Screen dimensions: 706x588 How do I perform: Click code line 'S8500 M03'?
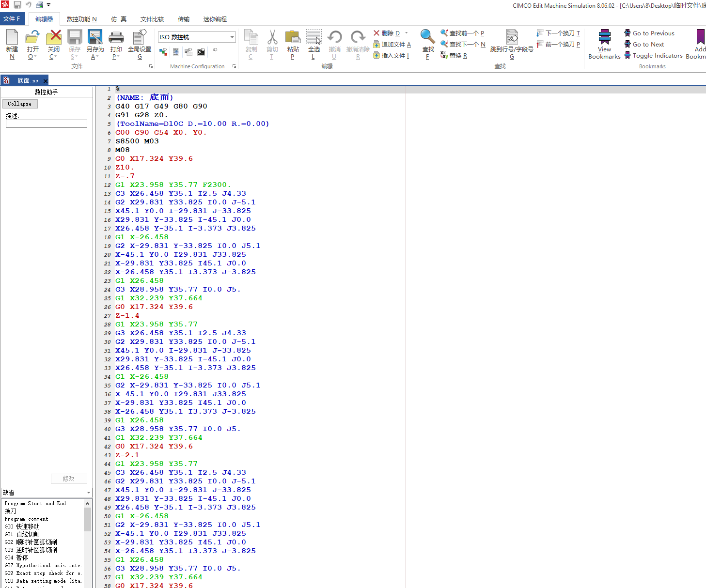click(137, 141)
